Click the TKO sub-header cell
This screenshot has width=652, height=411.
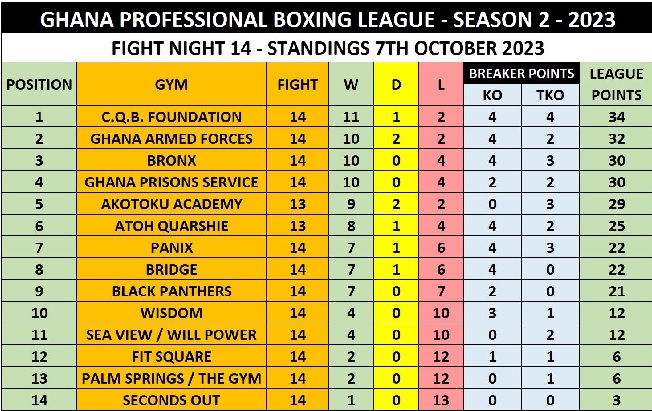(552, 95)
